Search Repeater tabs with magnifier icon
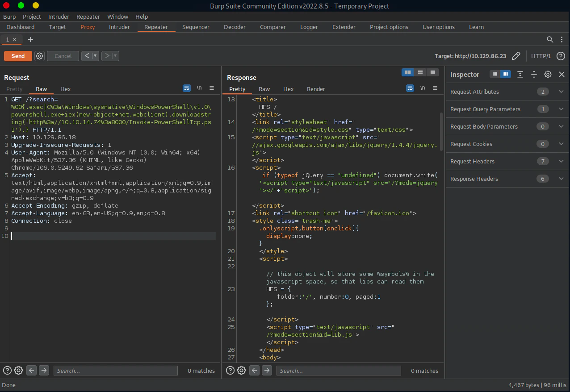The width and height of the screenshot is (570, 392). point(550,39)
